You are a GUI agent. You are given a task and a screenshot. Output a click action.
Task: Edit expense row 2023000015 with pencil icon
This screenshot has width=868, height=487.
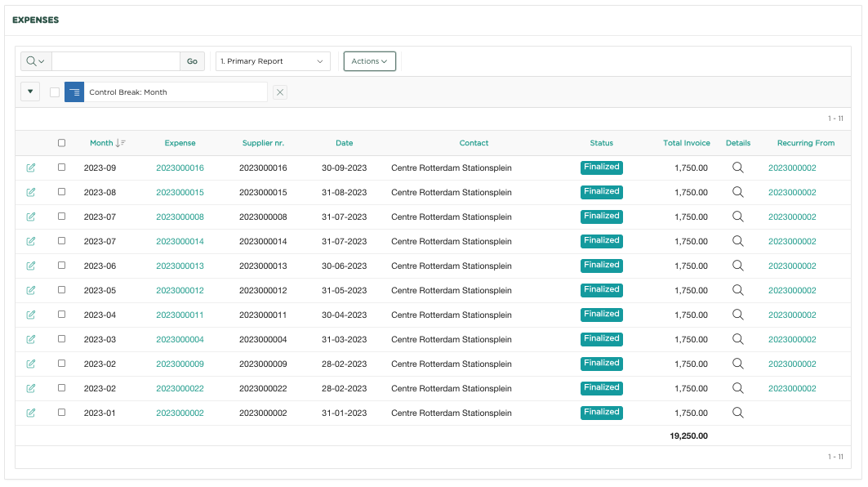click(31, 192)
